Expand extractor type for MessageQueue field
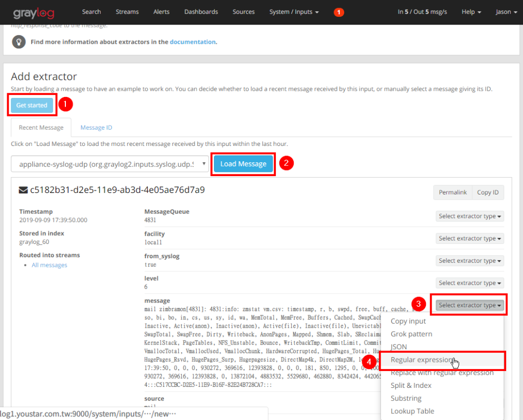 (x=470, y=216)
